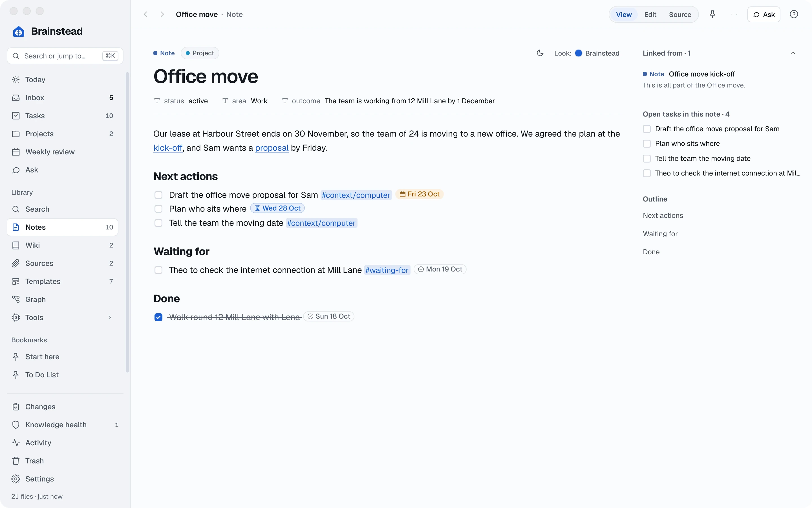Check Tell the team the moving date
Viewport: 812px width, 508px height.
tap(158, 223)
